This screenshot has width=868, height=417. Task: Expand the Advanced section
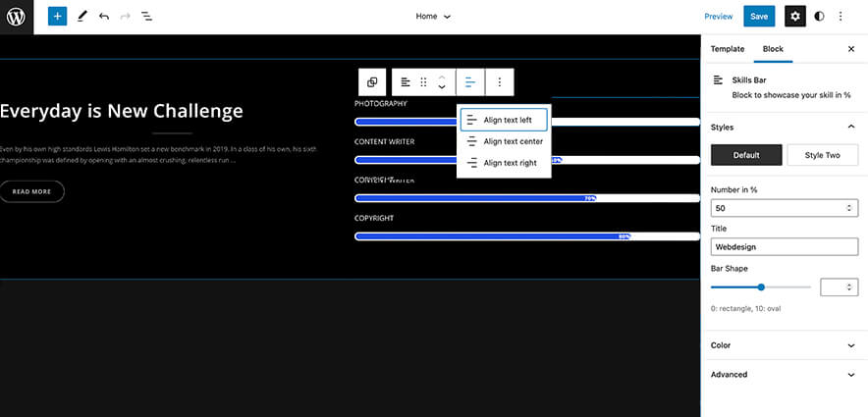click(785, 375)
